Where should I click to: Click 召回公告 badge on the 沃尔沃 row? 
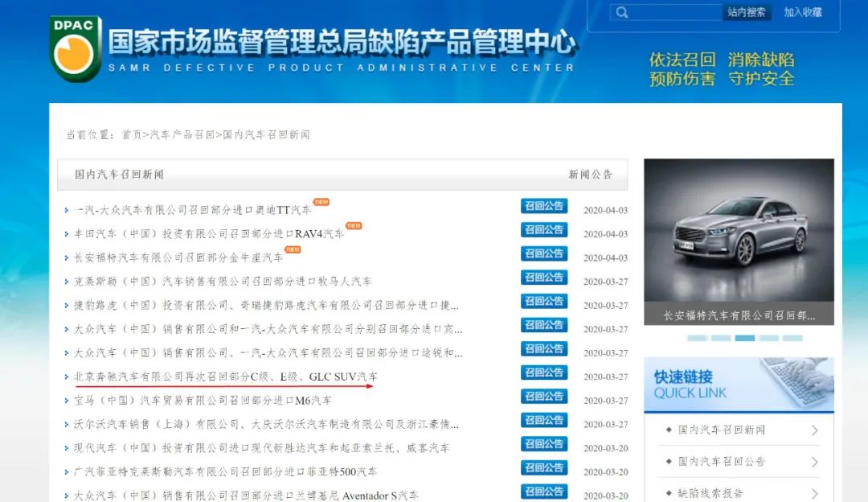click(x=544, y=421)
